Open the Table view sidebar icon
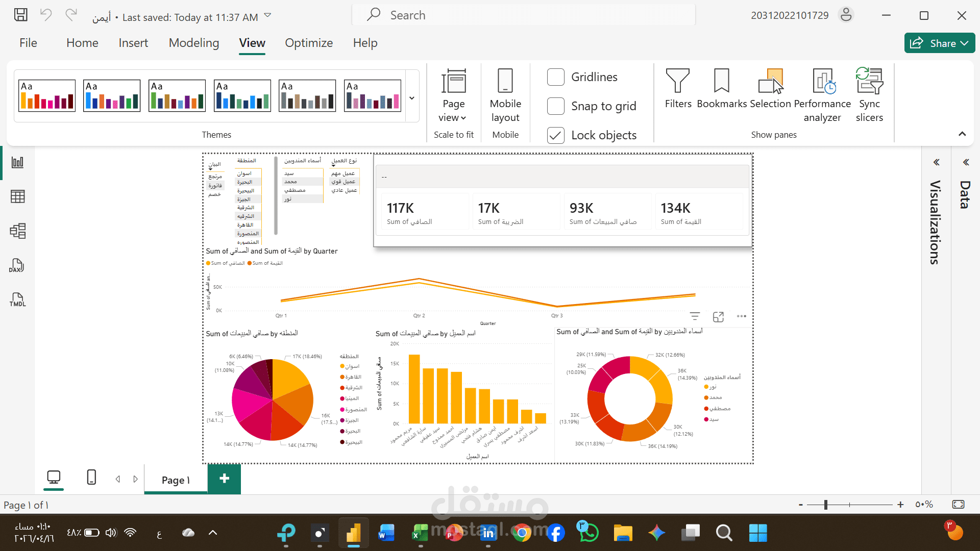The width and height of the screenshot is (980, 551). (x=17, y=196)
